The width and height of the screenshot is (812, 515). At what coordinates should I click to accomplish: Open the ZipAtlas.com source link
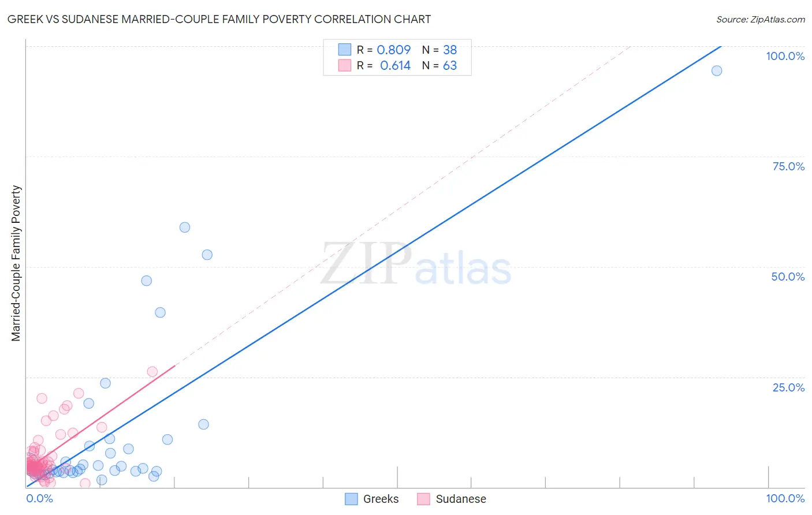[760, 19]
